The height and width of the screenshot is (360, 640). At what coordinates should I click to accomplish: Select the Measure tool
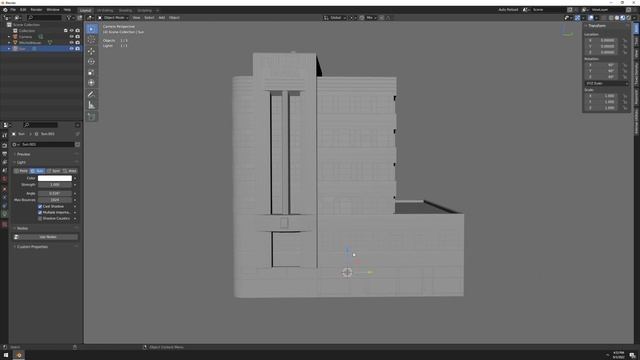91,105
